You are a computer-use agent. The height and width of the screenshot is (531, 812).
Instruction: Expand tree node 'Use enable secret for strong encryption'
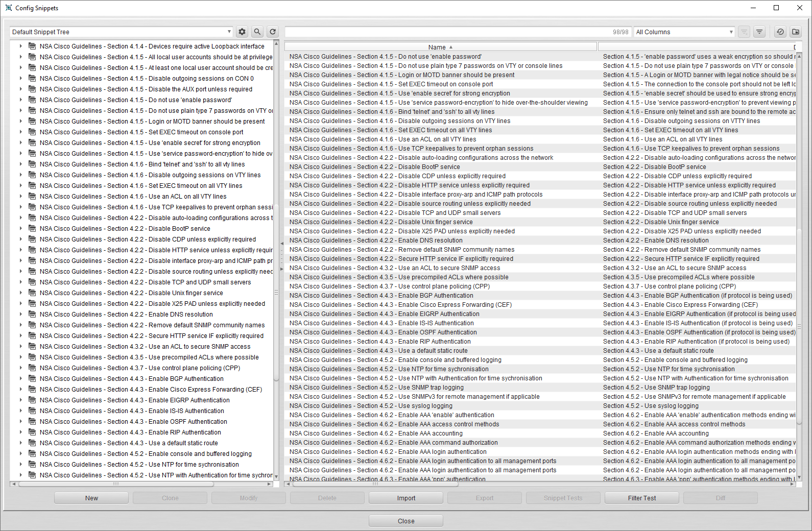pos(20,142)
